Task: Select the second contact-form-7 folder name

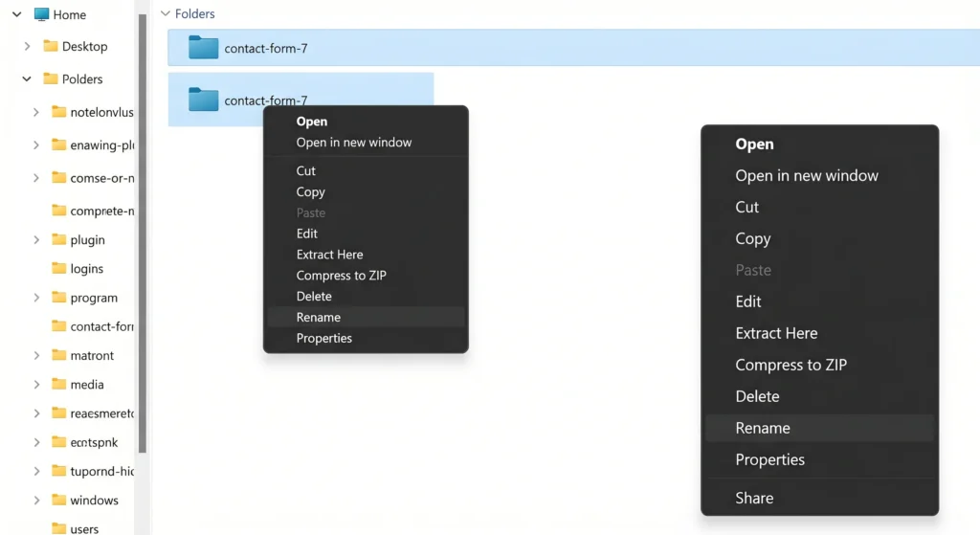Action: pos(266,100)
